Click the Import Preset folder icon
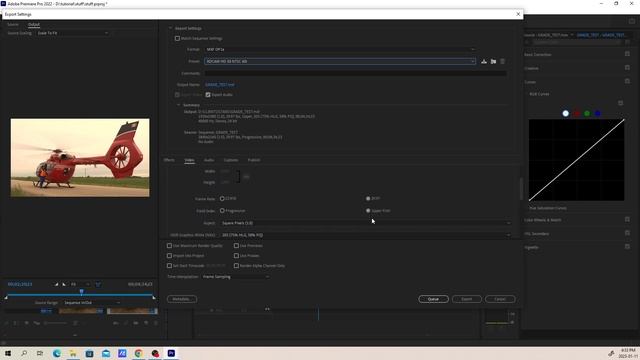 pyautogui.click(x=493, y=61)
